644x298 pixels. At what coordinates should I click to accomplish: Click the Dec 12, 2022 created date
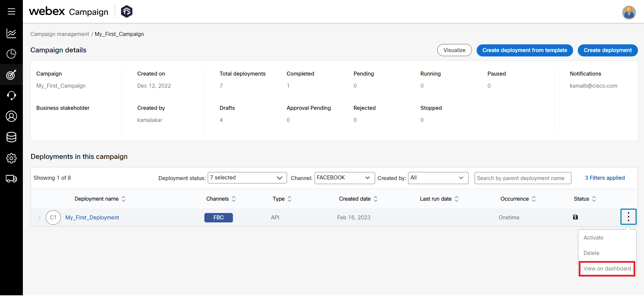154,86
